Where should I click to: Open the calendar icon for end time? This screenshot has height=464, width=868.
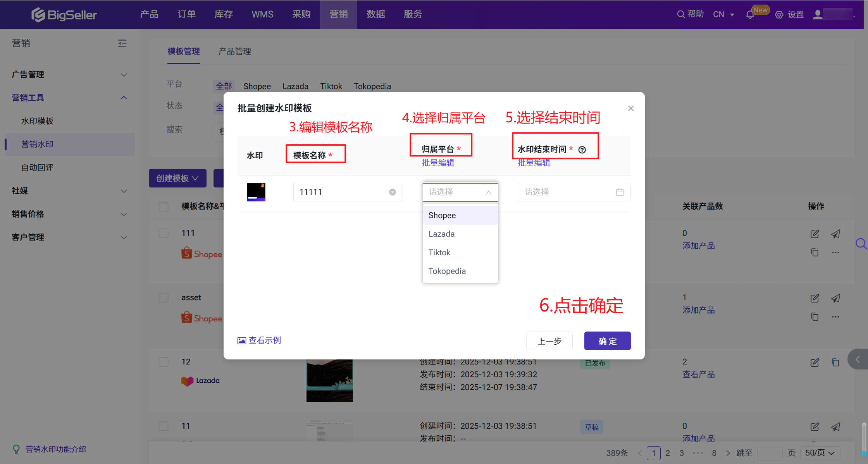click(620, 192)
